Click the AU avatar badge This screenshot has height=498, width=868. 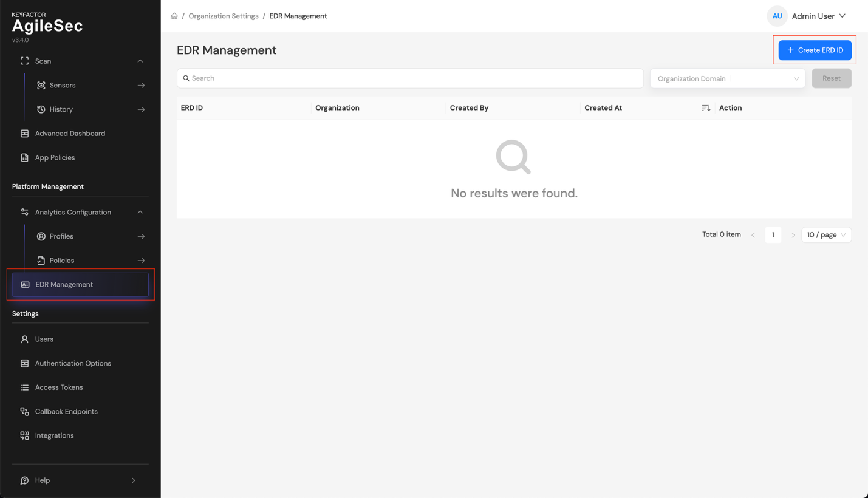pyautogui.click(x=777, y=16)
